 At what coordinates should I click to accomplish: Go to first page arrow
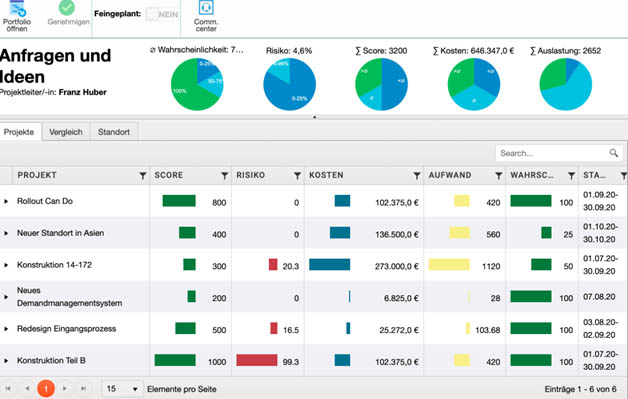tap(8, 388)
